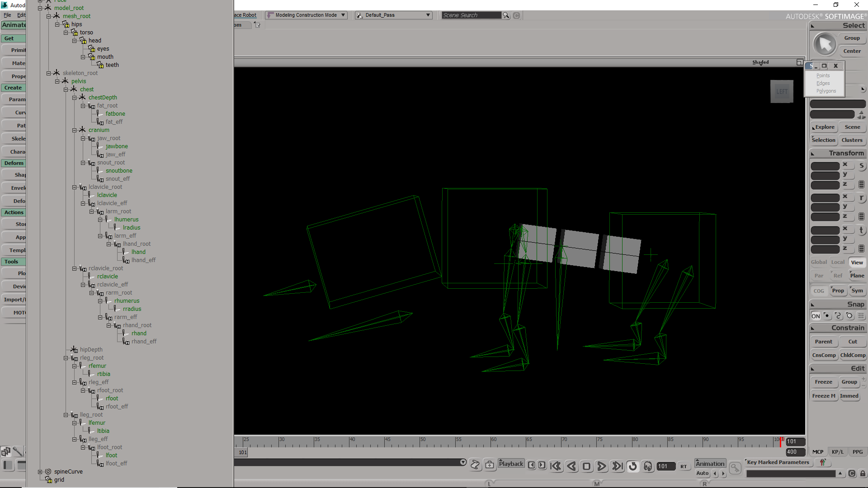The height and width of the screenshot is (488, 868).
Task: Click the red playhead marker at frame 101
Action: tap(780, 441)
